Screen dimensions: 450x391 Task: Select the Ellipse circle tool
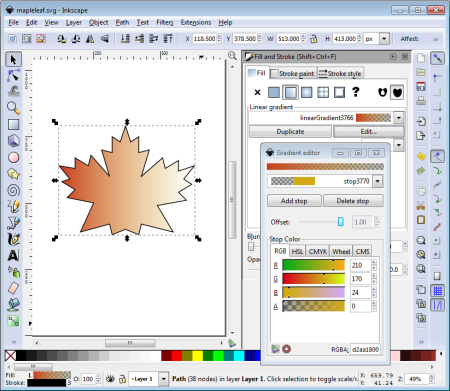pyautogui.click(x=13, y=157)
